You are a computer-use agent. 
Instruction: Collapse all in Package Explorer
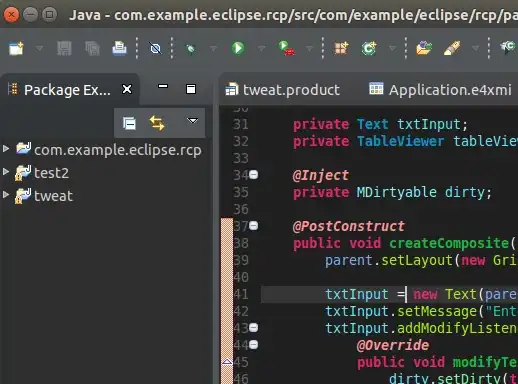pyautogui.click(x=129, y=123)
